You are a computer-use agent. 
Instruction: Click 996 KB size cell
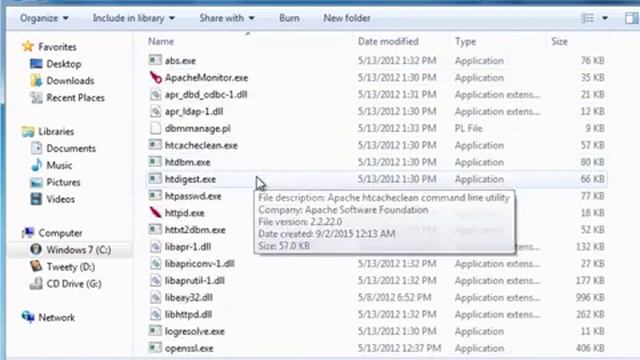(590, 298)
